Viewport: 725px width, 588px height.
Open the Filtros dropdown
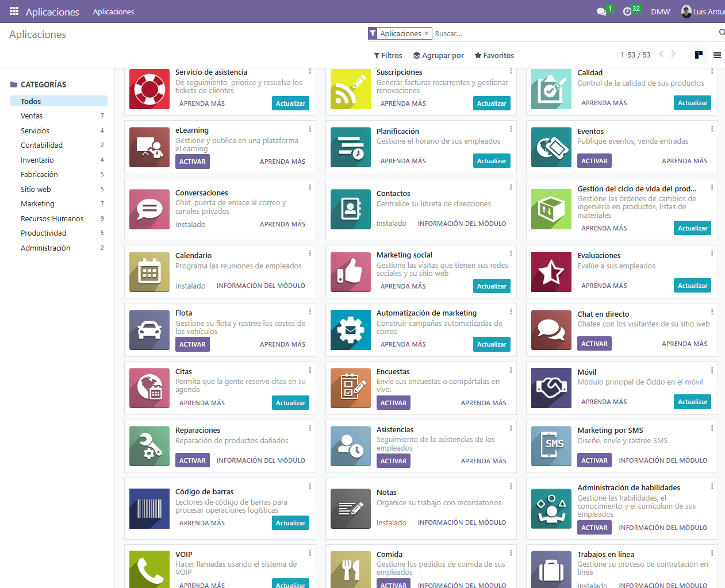tap(388, 56)
